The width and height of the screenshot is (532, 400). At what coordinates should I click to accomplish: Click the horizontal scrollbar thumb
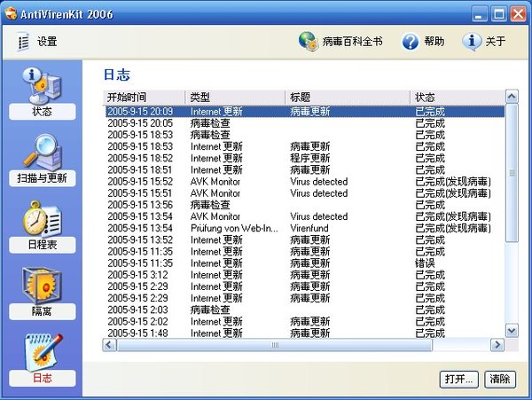point(275,345)
